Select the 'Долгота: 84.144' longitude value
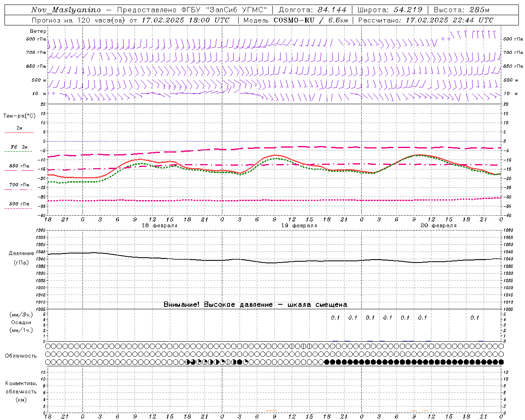The width and height of the screenshot is (525, 420). (x=313, y=10)
